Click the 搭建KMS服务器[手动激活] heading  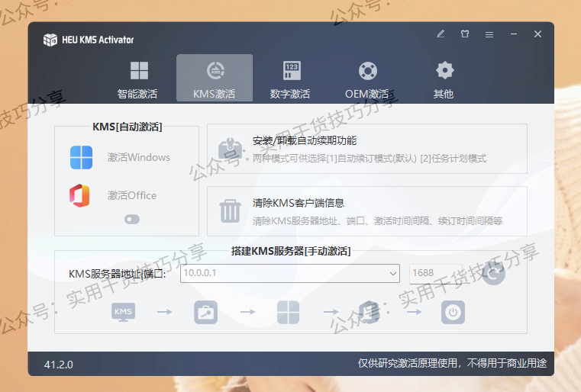(291, 251)
